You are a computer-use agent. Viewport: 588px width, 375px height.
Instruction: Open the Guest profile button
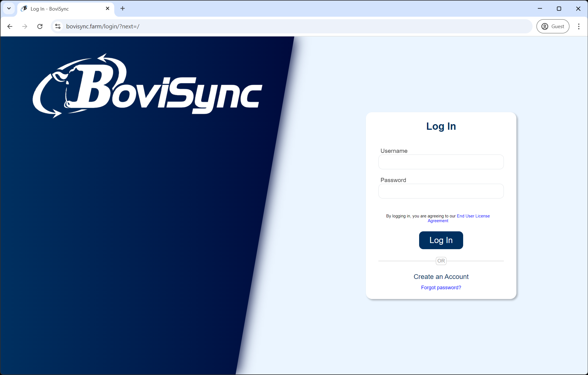click(x=553, y=26)
